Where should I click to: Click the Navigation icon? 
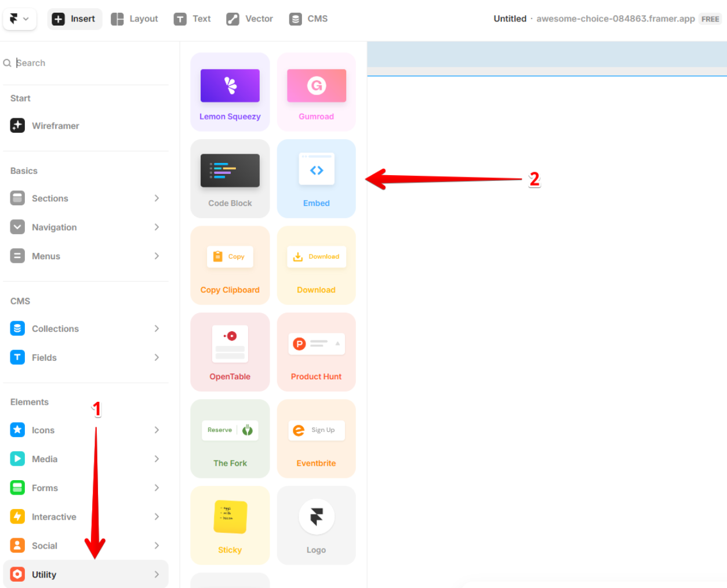(17, 227)
